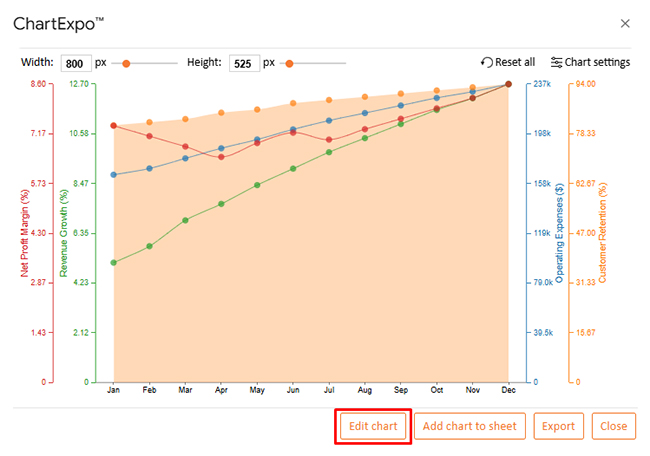Click the Height slider handle
The height and width of the screenshot is (456, 650).
[x=289, y=63]
